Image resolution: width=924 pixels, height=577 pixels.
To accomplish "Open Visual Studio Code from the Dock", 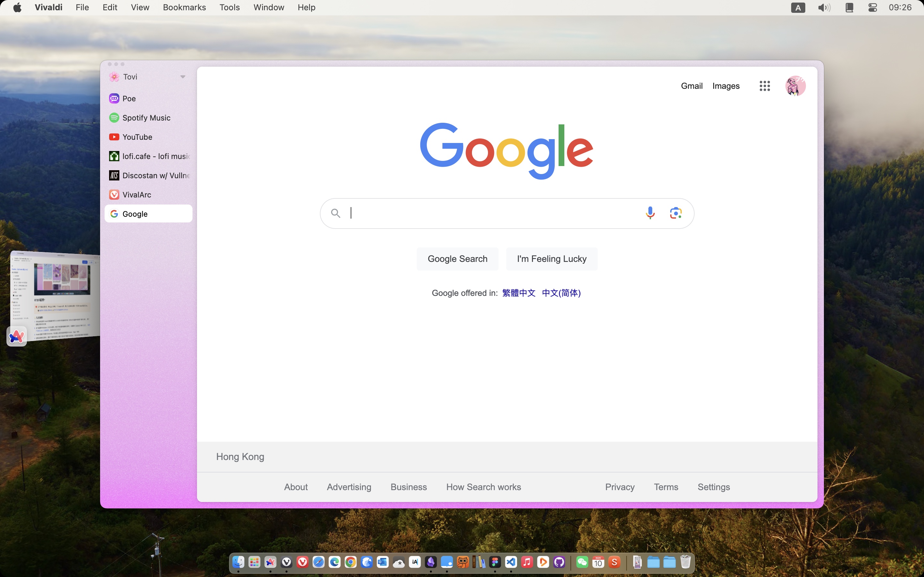I will pos(511,562).
